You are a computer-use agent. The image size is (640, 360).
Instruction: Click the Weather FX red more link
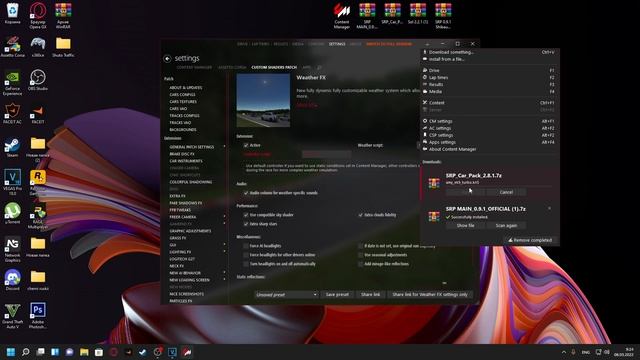[x=307, y=105]
